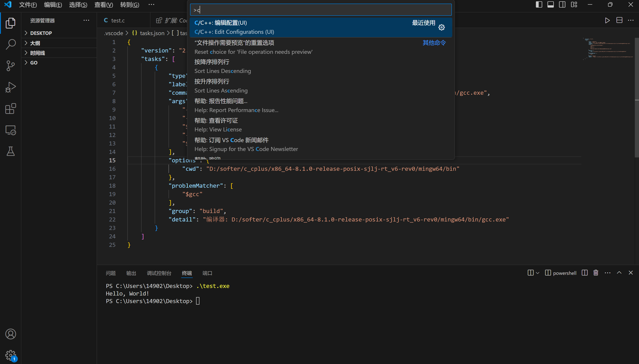The image size is (639, 364).
Task: Toggle the primary side bar
Action: click(x=539, y=4)
